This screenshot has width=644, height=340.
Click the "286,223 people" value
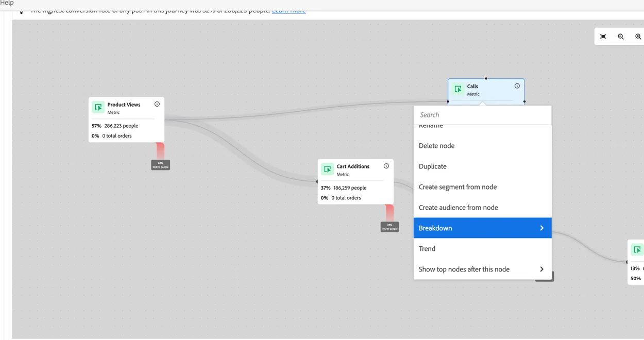121,126
